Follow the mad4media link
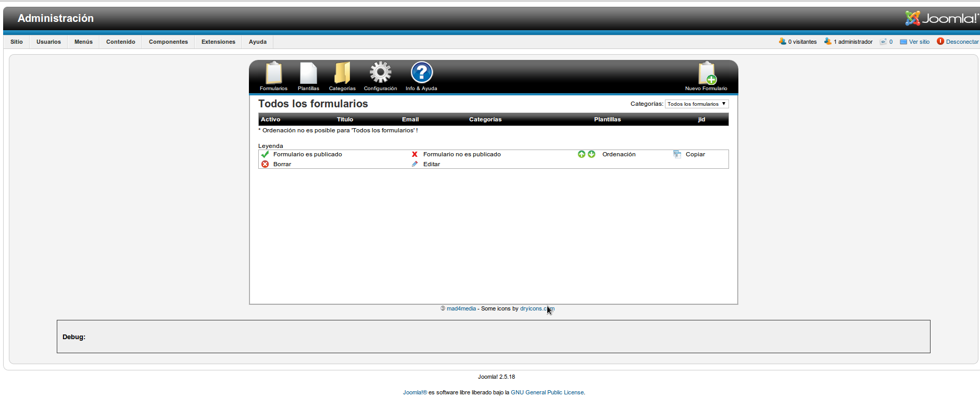The image size is (980, 410). pyautogui.click(x=461, y=309)
